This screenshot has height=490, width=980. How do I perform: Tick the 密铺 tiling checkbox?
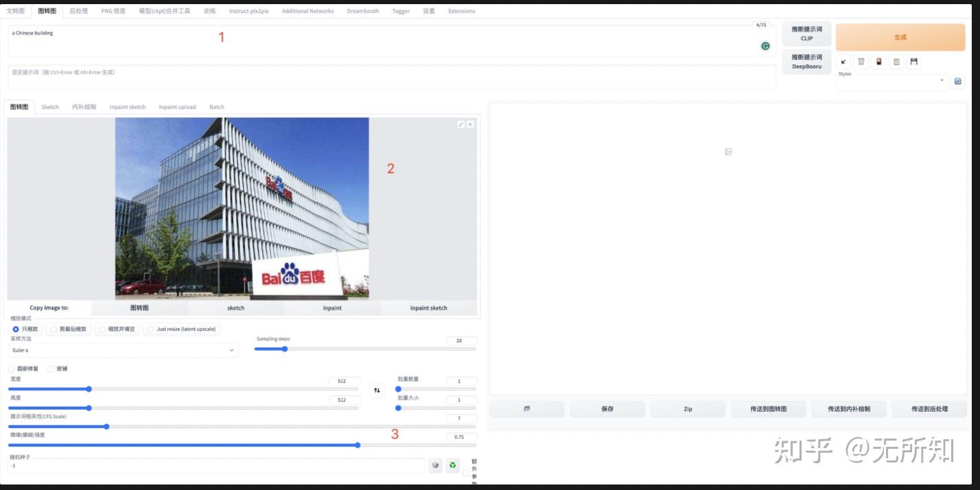tap(51, 369)
